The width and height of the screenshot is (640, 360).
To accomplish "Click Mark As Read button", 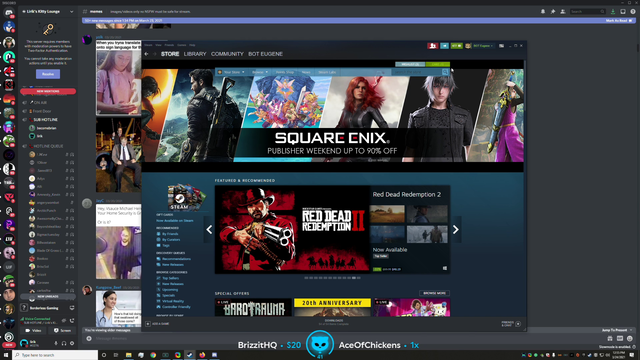I will 619,20.
